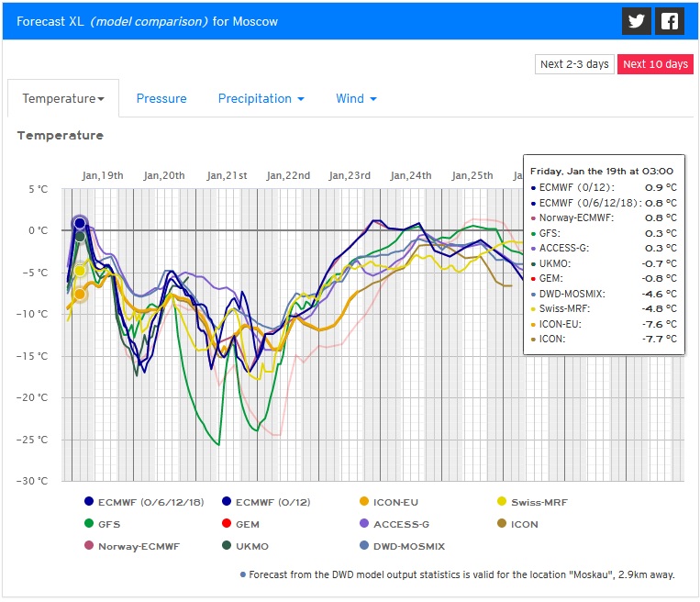Click the Jan,19th date label

103,175
